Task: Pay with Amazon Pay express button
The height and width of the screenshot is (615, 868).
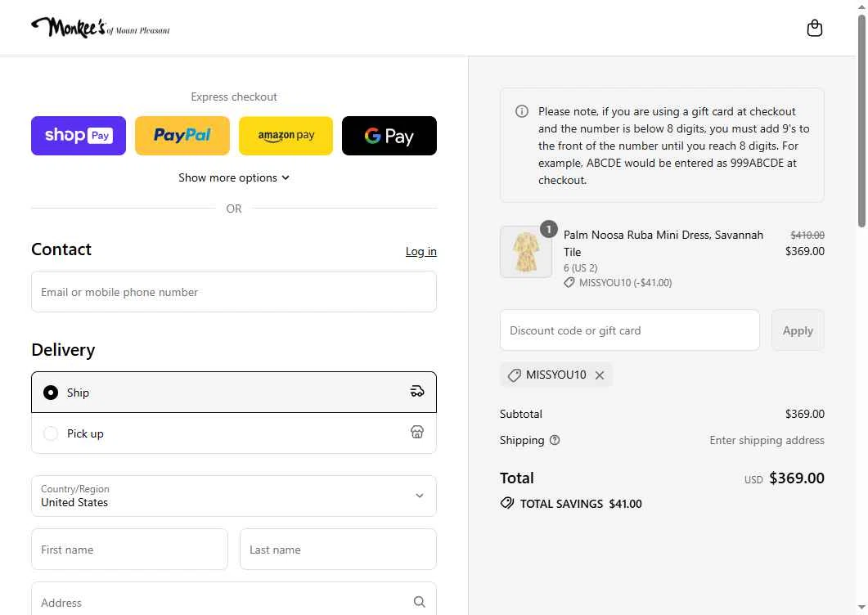Action: click(x=286, y=136)
